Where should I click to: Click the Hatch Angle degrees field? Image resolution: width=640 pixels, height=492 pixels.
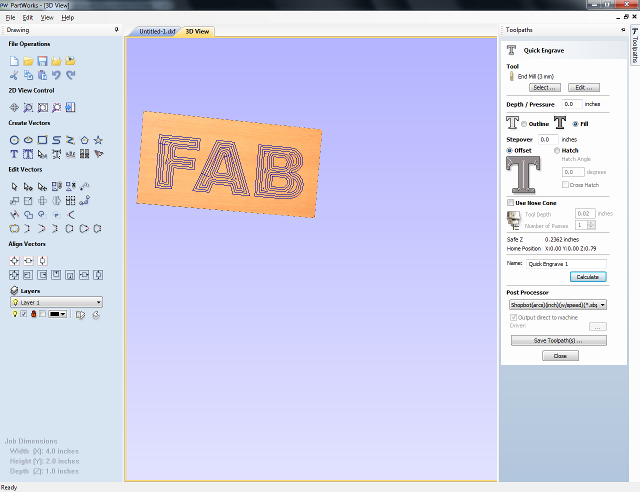(x=573, y=172)
